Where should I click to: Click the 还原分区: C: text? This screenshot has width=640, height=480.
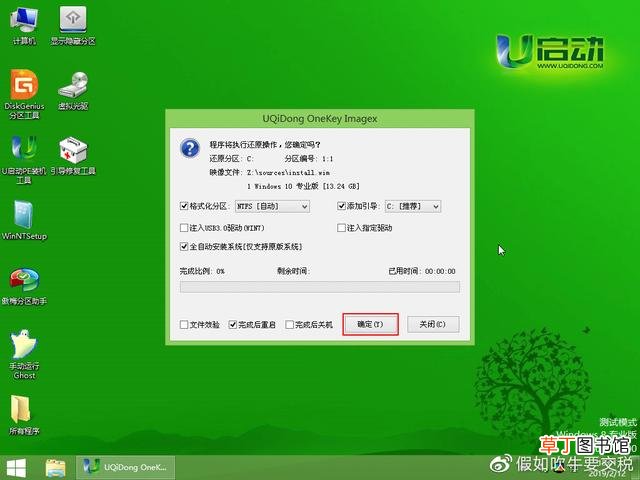[x=231, y=159]
